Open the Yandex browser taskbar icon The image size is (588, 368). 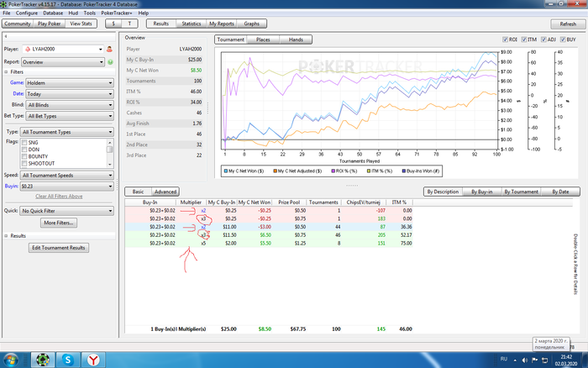pyautogui.click(x=93, y=360)
